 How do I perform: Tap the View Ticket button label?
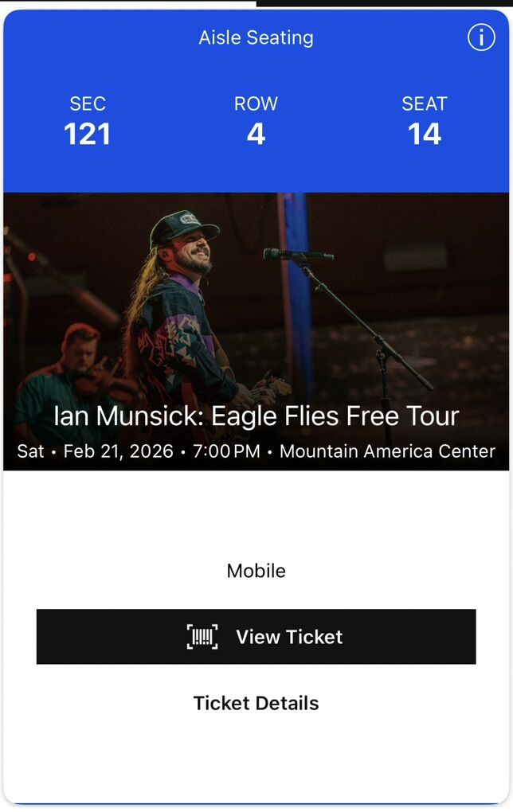289,637
